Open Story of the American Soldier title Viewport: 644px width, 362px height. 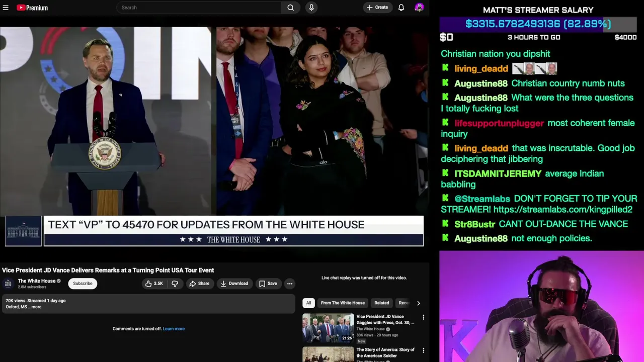pos(385,352)
